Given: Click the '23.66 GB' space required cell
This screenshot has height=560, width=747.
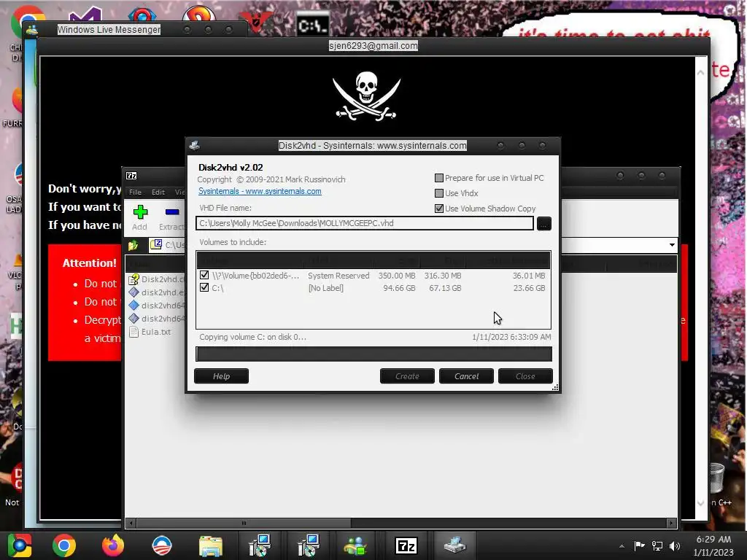Looking at the screenshot, I should coord(530,288).
